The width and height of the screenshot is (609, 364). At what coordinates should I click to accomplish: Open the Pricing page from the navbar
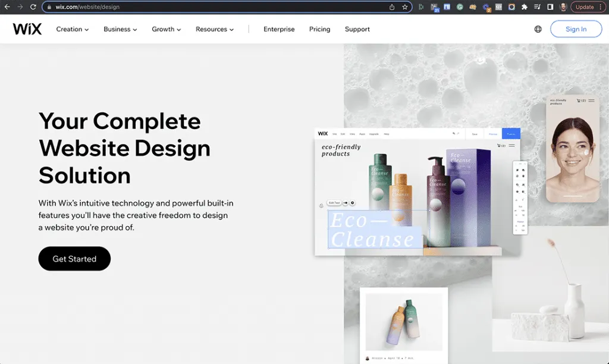(319, 29)
